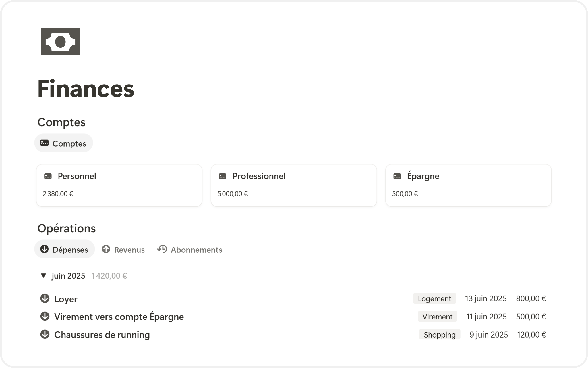Click the card icon beside Personnel
The width and height of the screenshot is (588, 368).
click(48, 176)
